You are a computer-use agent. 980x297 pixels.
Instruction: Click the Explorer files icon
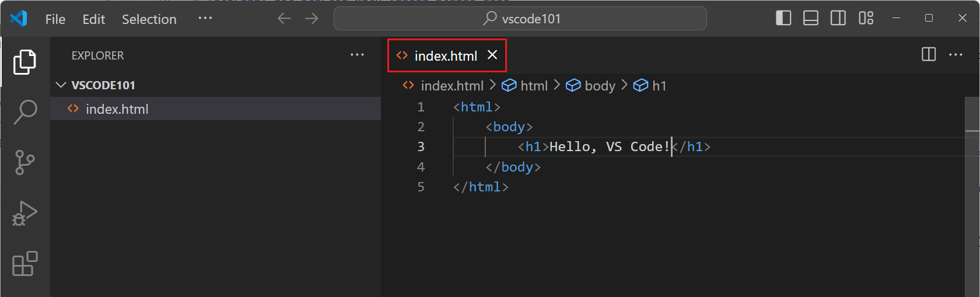point(25,62)
